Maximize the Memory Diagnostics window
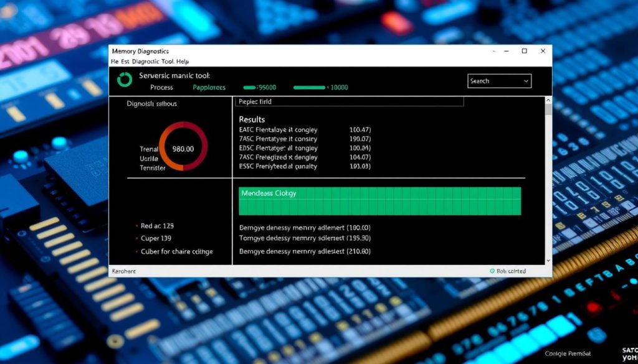Image resolution: width=638 pixels, height=364 pixels. tap(525, 51)
